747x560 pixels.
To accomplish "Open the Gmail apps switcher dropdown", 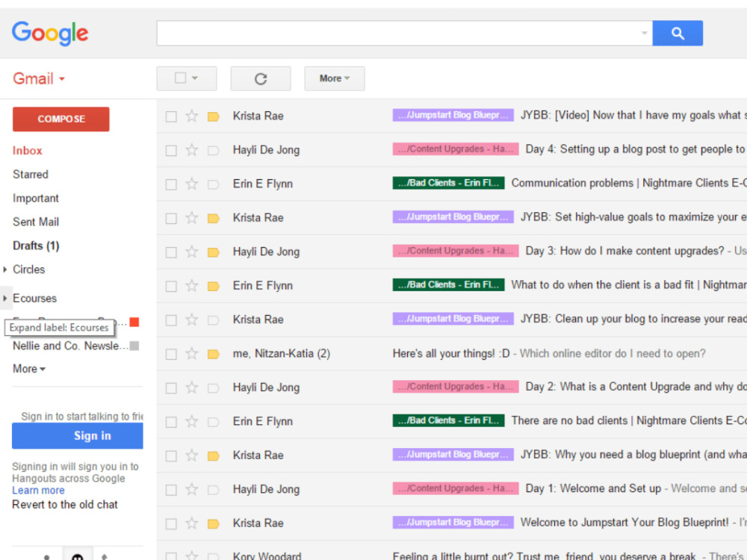I will [39, 78].
